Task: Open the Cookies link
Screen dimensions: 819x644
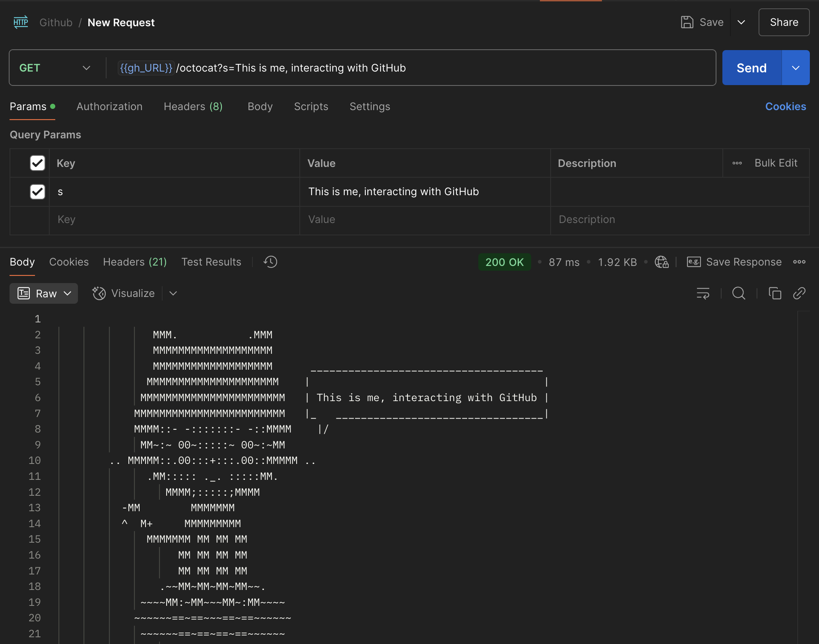Action: [x=785, y=107]
